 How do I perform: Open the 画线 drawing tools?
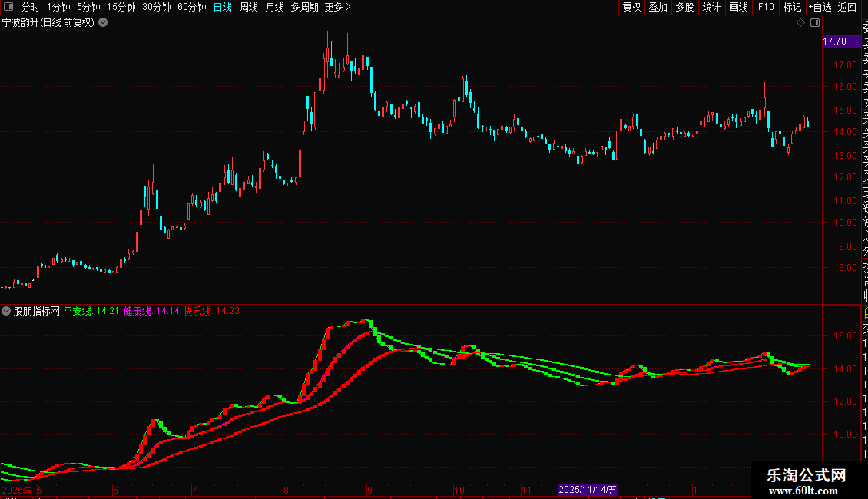coord(738,7)
